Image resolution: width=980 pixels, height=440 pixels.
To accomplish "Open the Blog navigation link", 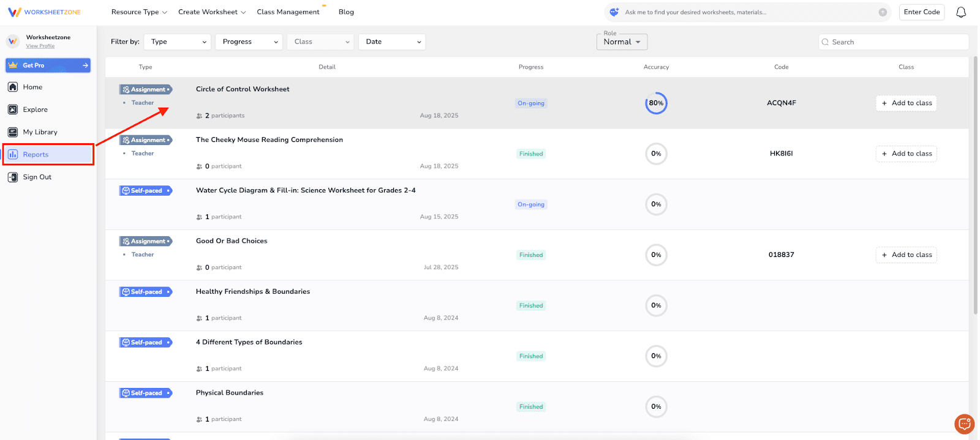I will (x=346, y=12).
